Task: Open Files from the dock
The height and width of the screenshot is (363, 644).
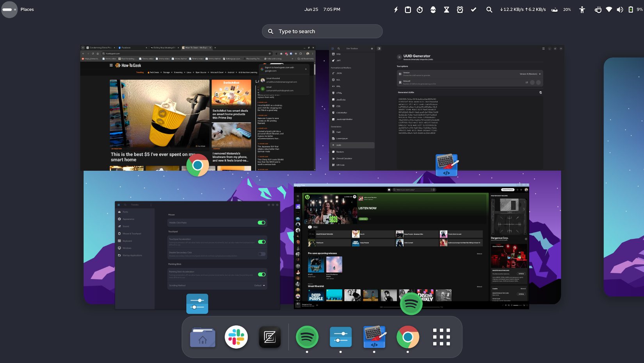Action: click(x=203, y=337)
